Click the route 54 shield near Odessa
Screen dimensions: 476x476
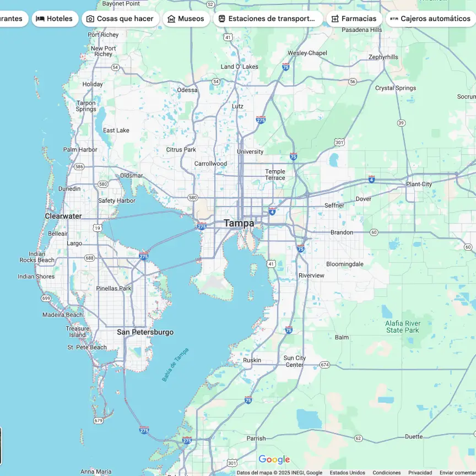[216, 82]
